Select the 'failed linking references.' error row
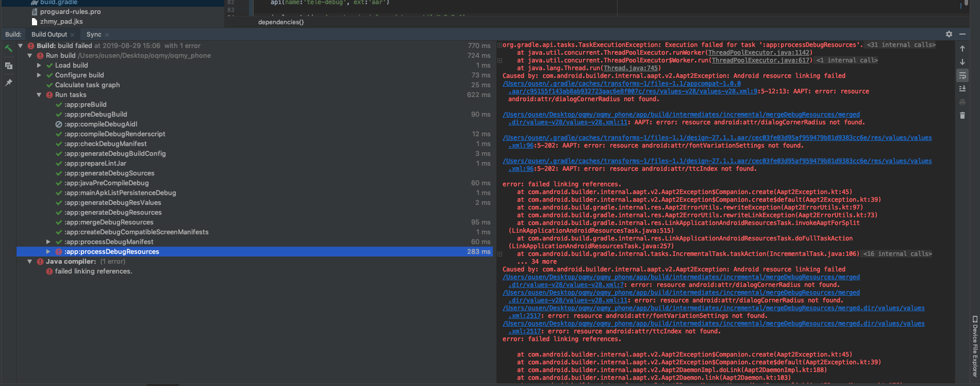The height and width of the screenshot is (386, 980). [x=254, y=271]
